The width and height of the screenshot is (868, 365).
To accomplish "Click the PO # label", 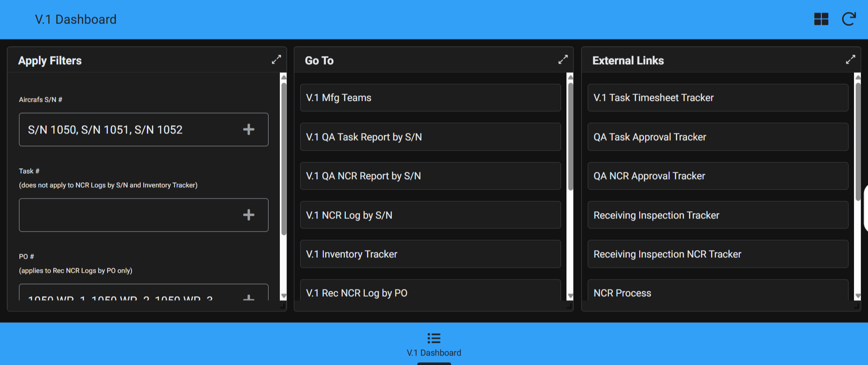I will [27, 256].
